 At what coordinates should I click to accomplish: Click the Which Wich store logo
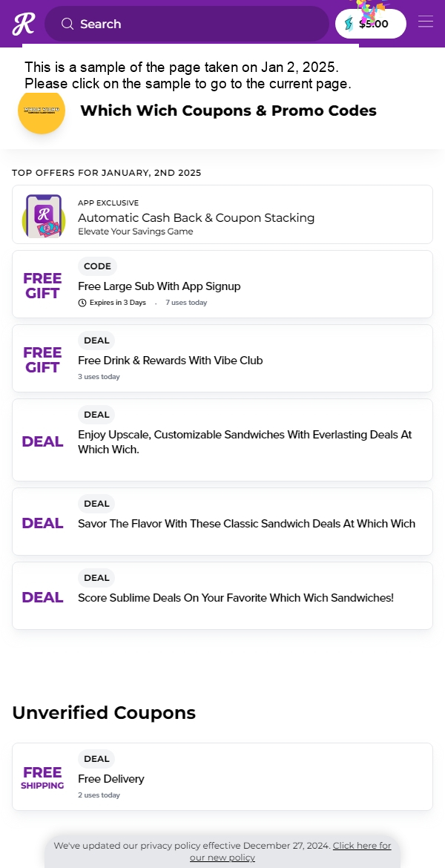[x=42, y=111]
